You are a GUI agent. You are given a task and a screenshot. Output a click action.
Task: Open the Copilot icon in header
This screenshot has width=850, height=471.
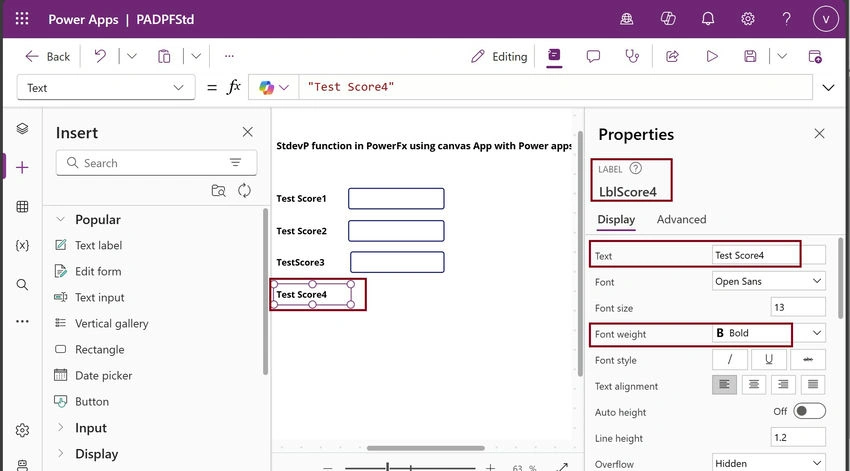(668, 19)
